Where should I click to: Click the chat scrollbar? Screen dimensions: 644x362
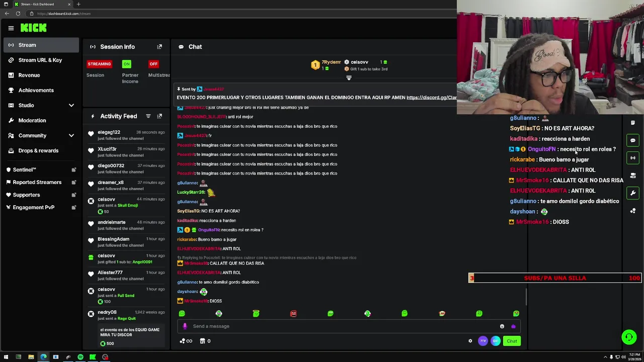(526, 297)
